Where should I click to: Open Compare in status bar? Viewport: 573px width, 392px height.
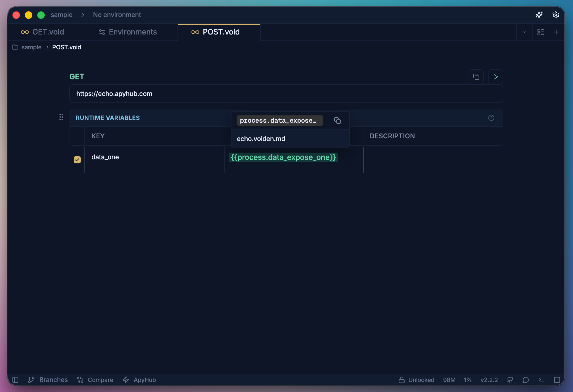(x=95, y=380)
